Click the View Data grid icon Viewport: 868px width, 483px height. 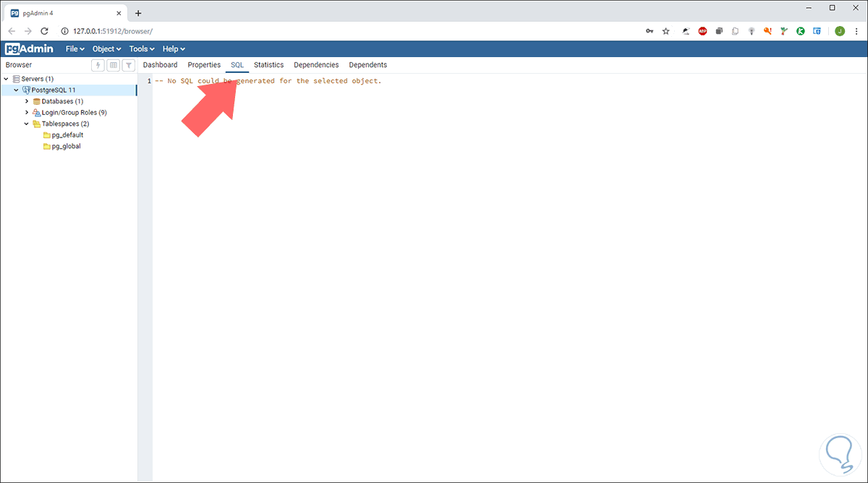point(113,65)
